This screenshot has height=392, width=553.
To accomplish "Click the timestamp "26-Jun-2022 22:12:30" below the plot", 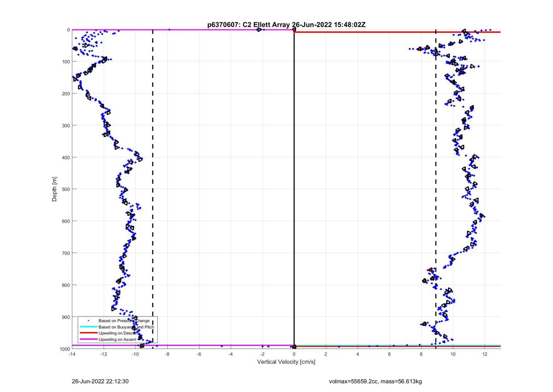I will click(100, 381).
